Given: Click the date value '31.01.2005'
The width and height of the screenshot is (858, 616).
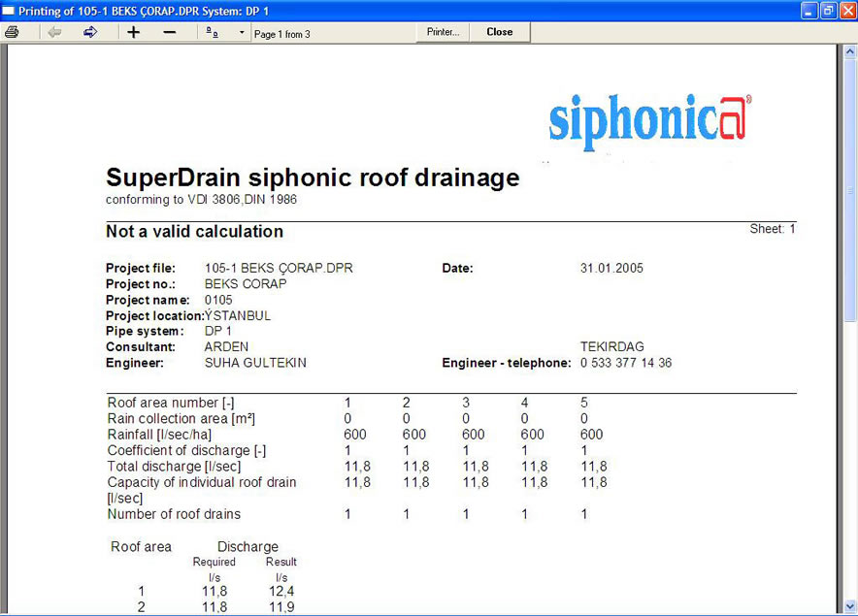Looking at the screenshot, I should 611,268.
